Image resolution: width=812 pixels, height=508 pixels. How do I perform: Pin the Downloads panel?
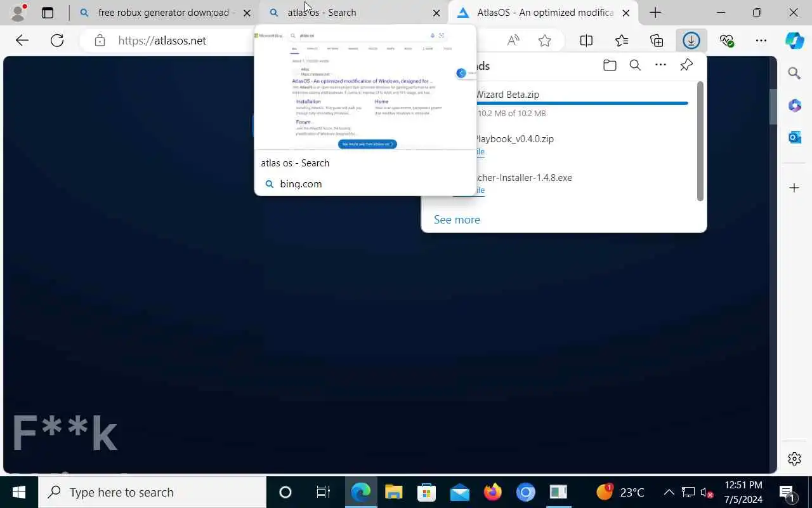pyautogui.click(x=686, y=65)
